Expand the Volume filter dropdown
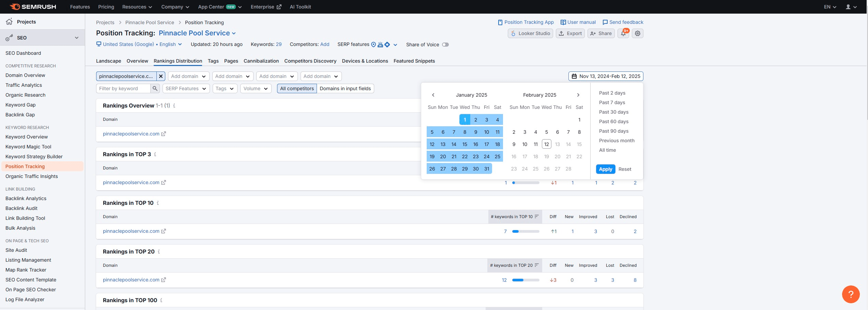Image resolution: width=868 pixels, height=310 pixels. point(256,88)
